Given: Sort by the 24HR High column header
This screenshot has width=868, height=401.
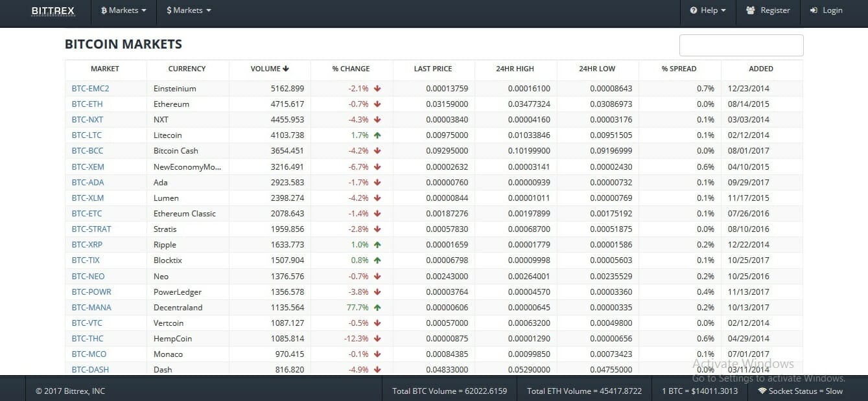Looking at the screenshot, I should (x=515, y=69).
